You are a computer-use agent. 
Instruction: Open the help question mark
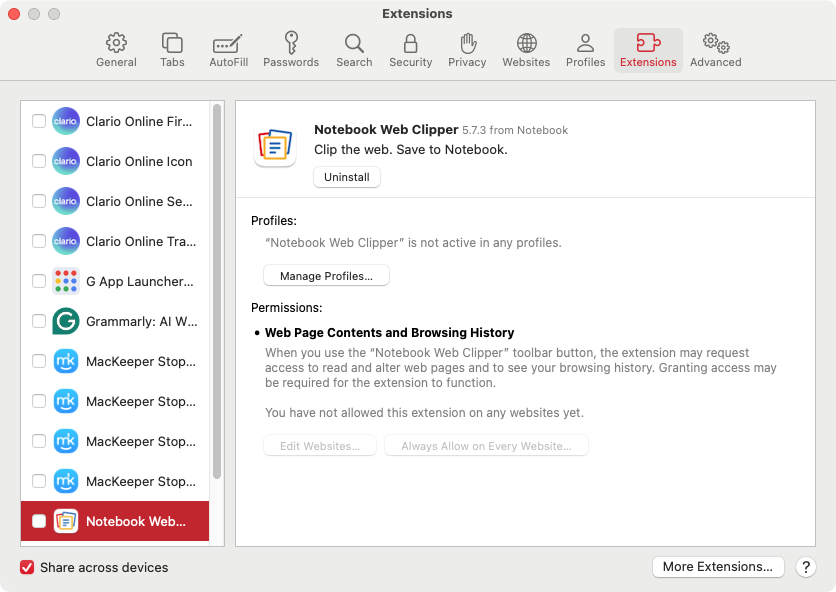806,567
